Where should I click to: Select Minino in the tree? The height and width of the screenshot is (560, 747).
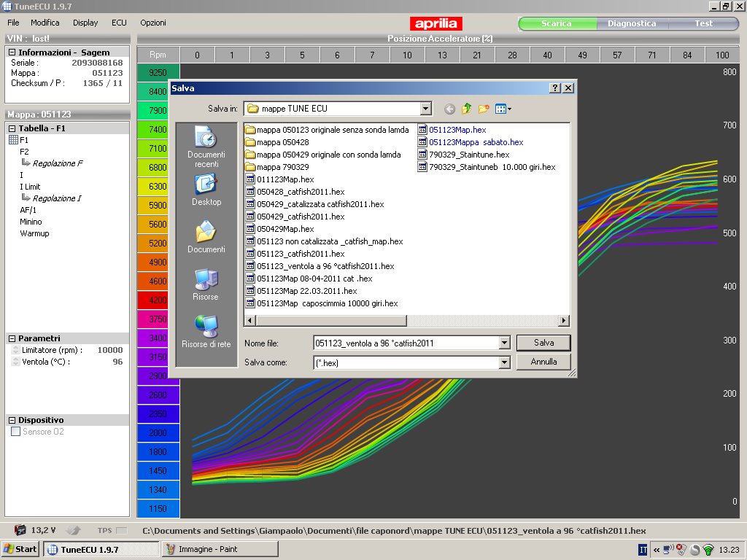click(31, 222)
